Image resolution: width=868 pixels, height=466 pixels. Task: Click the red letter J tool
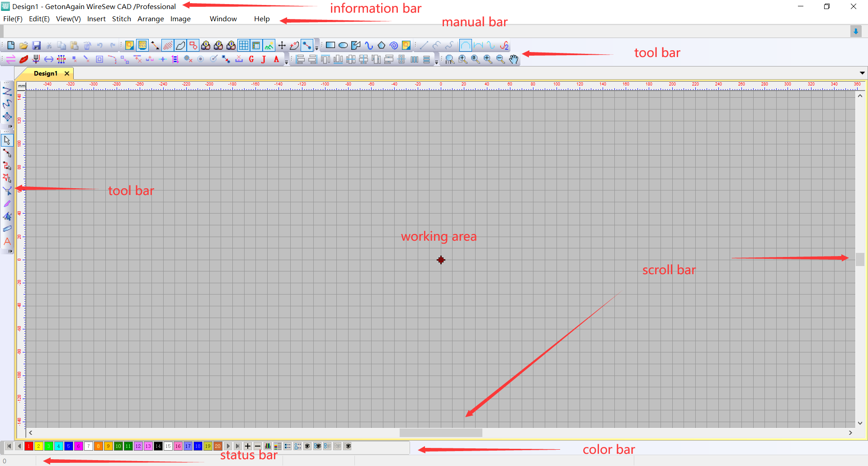click(x=264, y=59)
